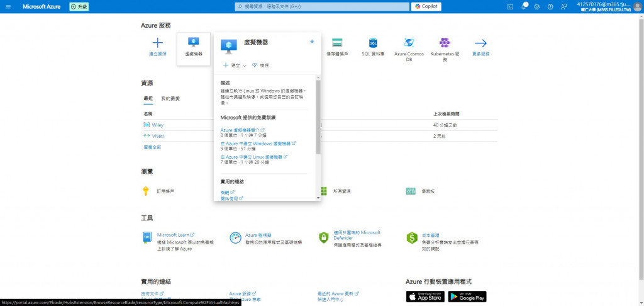Image resolution: width=644 pixels, height=306 pixels.
Task: Click the Google Play badge
Action: tap(467, 297)
